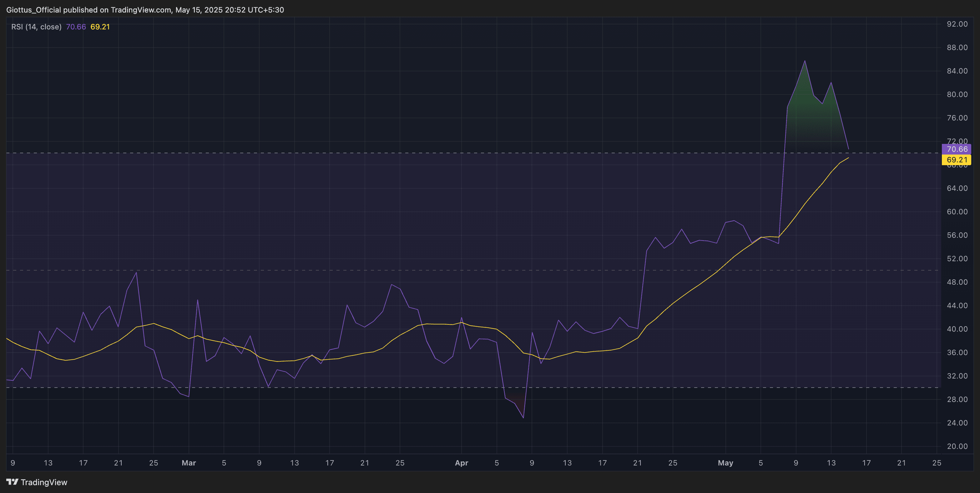Click the purple 70.66 price scale tag
The width and height of the screenshot is (980, 493).
[956, 149]
